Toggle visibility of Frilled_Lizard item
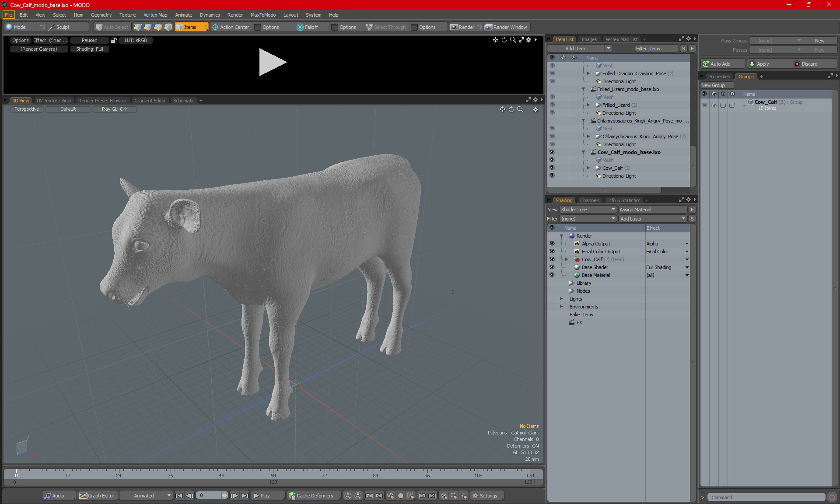Viewport: 840px width, 504px height. click(x=552, y=105)
